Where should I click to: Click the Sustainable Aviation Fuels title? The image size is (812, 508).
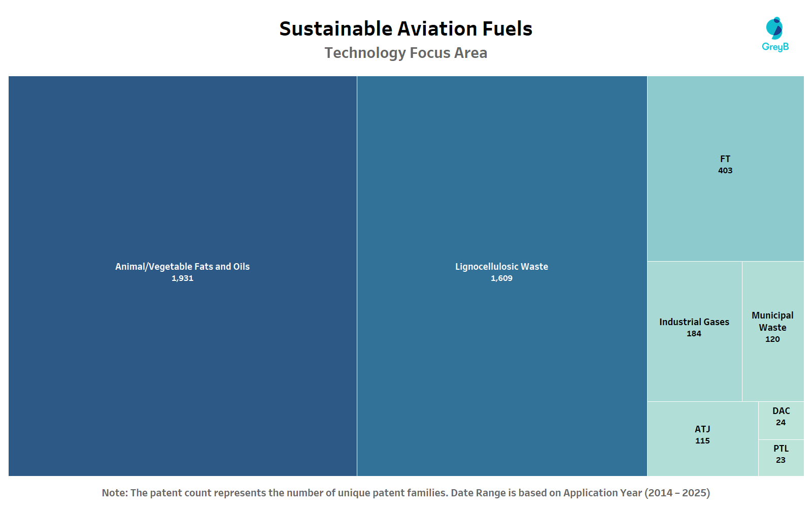(405, 29)
